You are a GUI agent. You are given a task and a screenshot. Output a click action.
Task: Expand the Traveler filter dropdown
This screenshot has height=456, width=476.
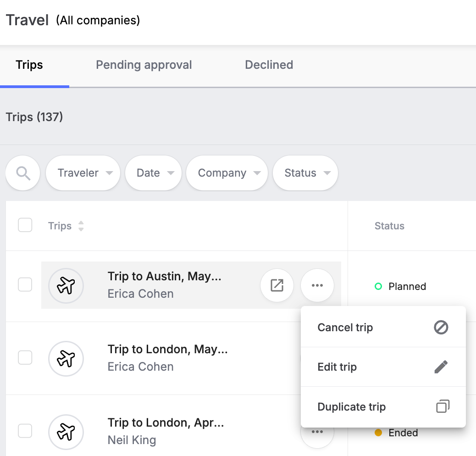pyautogui.click(x=83, y=173)
